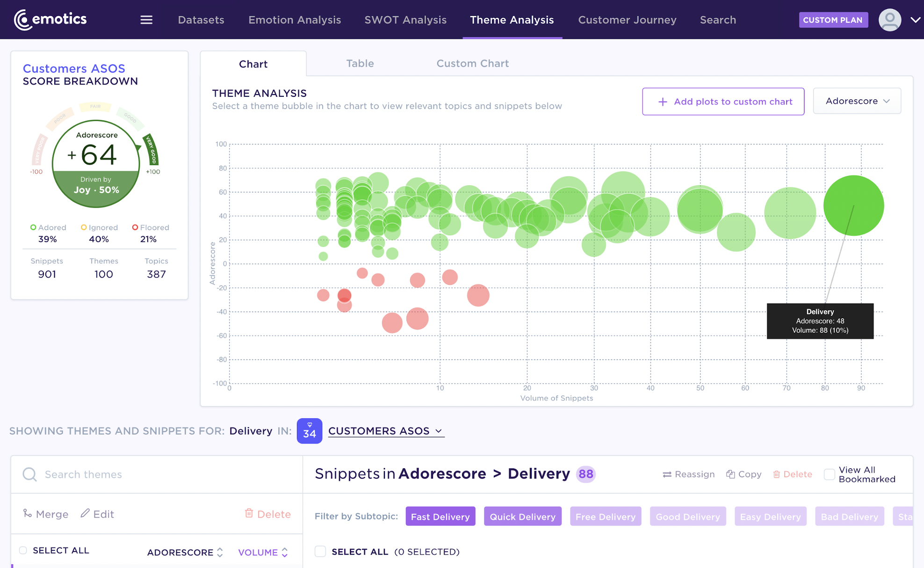Open Search in top navigation

click(x=718, y=20)
